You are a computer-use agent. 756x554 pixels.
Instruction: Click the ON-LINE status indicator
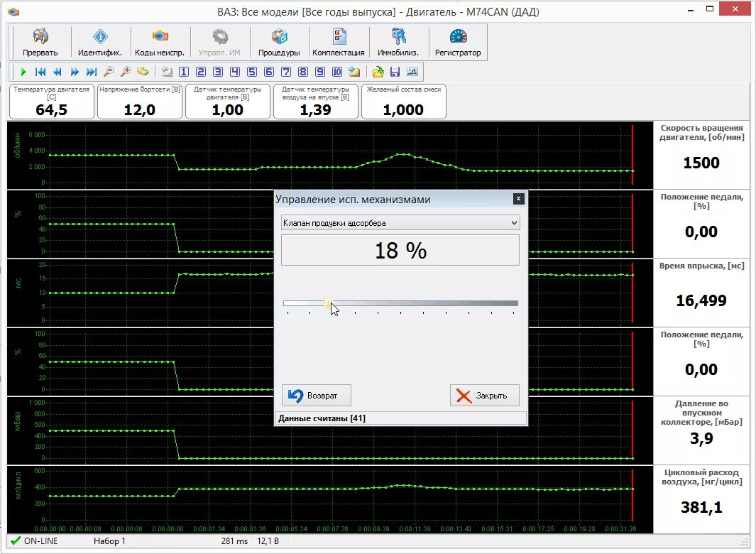pyautogui.click(x=34, y=541)
